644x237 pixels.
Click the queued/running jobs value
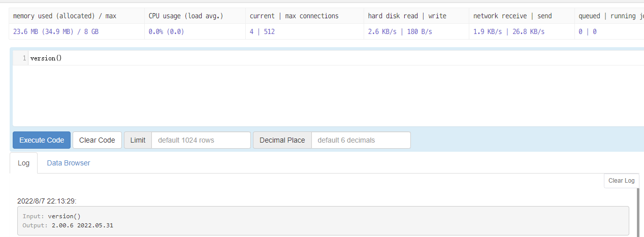[588, 31]
